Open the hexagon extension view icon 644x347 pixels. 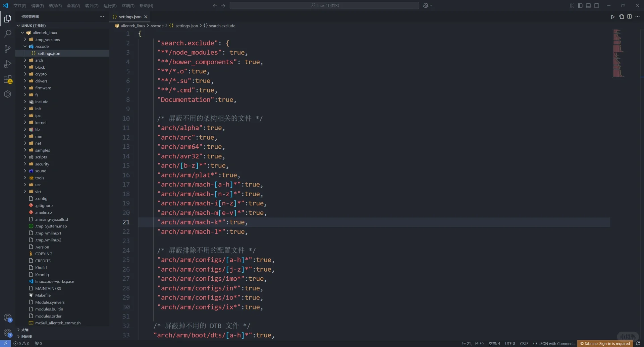7,94
